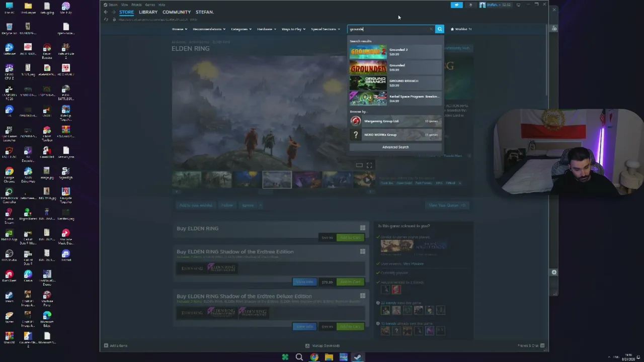
Task: Clear the store search text with the X
Action: (431, 29)
